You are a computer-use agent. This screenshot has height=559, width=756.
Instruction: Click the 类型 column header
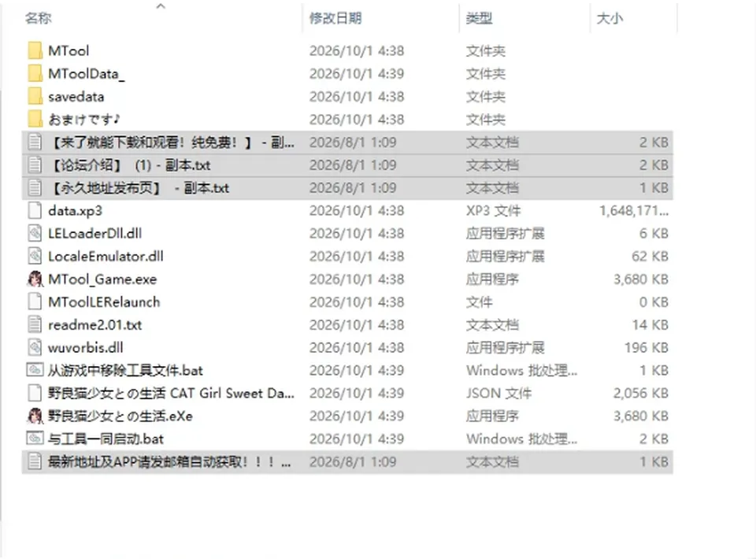tap(480, 18)
